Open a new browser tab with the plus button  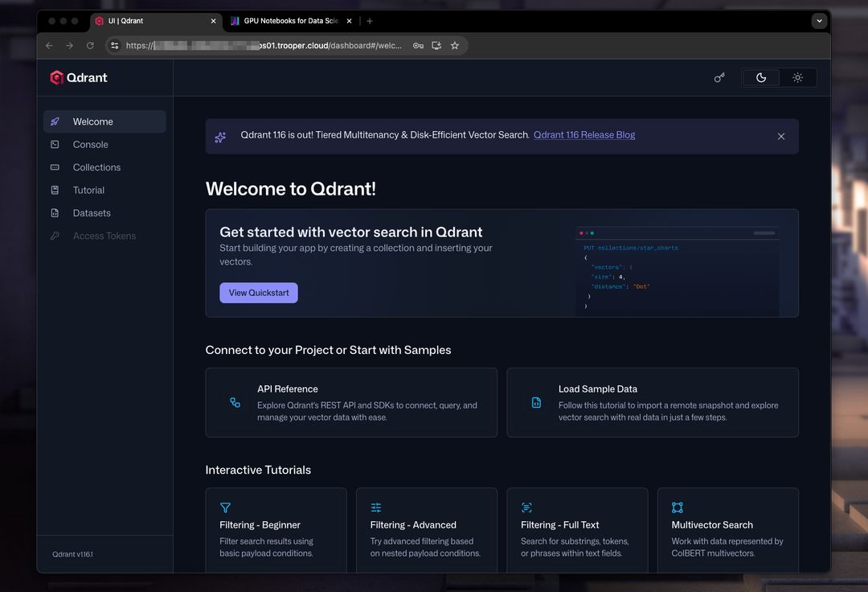point(368,21)
